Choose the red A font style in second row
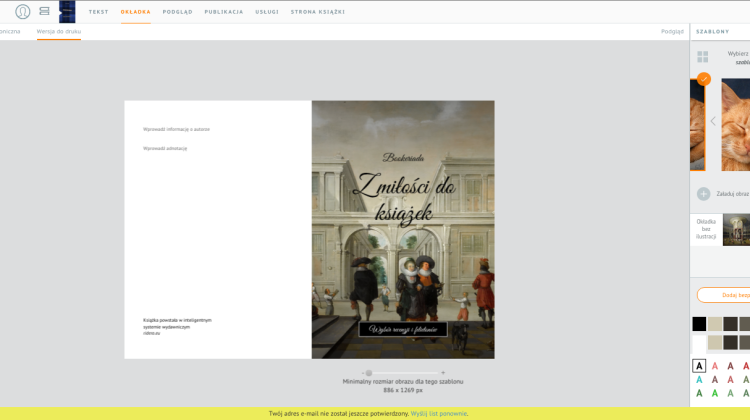The width and height of the screenshot is (750, 420). tap(730, 380)
